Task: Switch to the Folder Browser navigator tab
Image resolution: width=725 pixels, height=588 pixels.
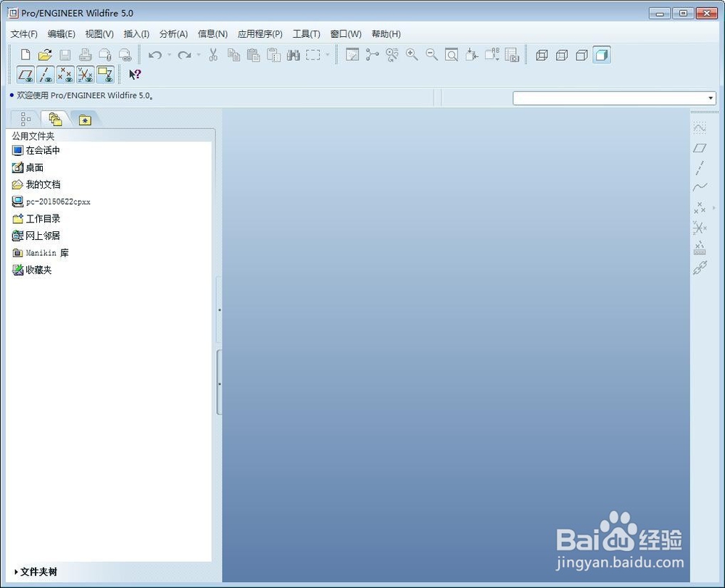Action: pos(56,119)
